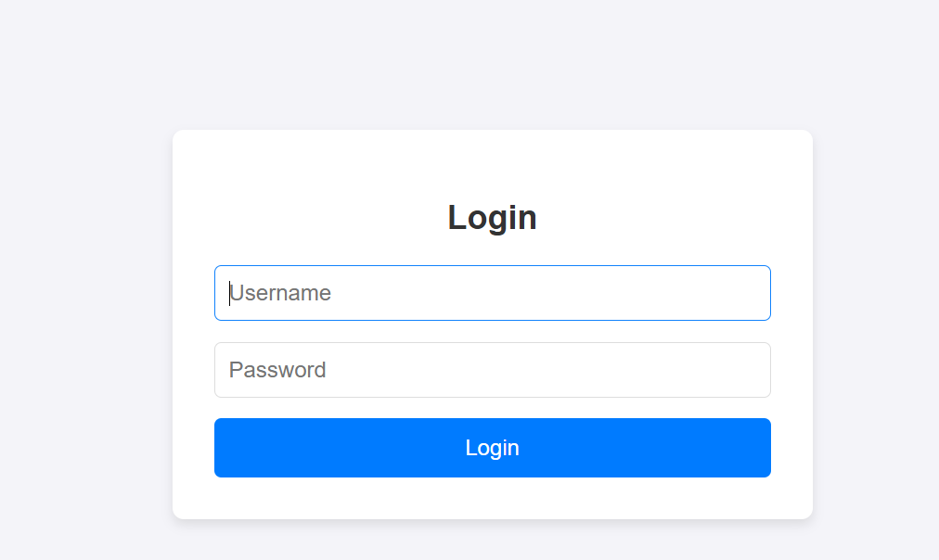The width and height of the screenshot is (939, 560).
Task: Click the center of the Login button
Action: (492, 448)
